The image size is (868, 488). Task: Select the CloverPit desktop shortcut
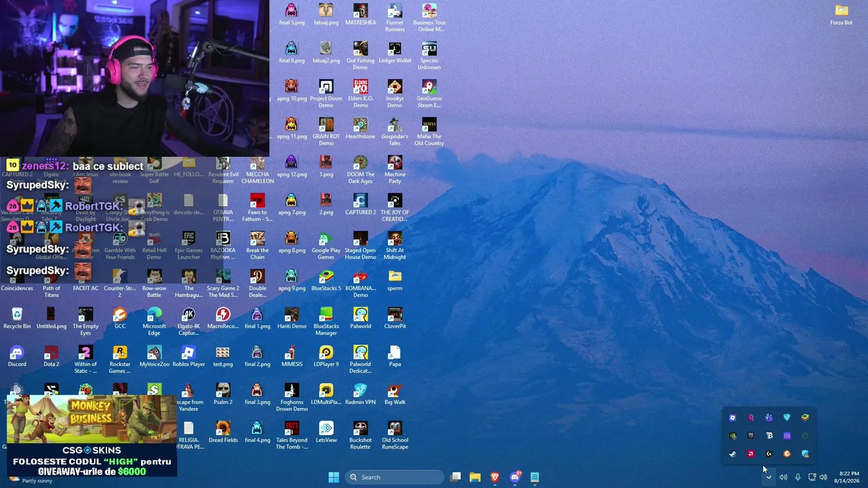pos(395,319)
